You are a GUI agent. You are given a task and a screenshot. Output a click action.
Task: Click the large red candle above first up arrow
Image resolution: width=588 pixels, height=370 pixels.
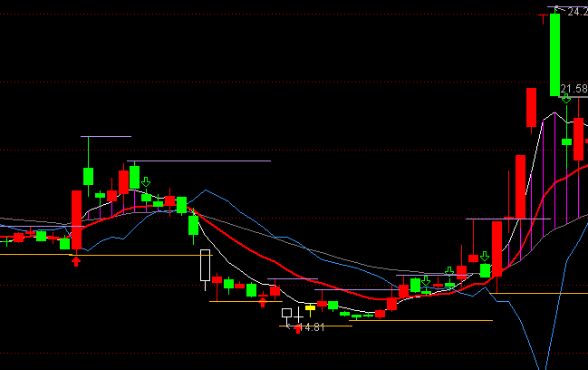click(77, 219)
